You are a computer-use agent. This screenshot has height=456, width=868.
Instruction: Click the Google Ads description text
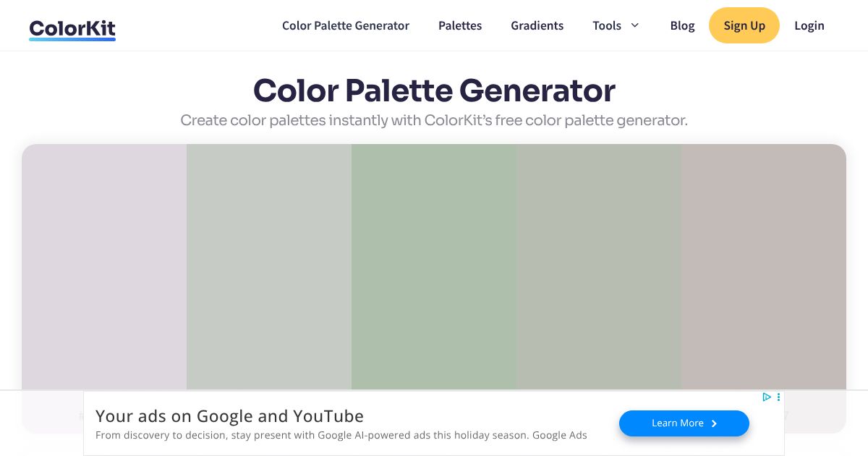[x=341, y=436]
